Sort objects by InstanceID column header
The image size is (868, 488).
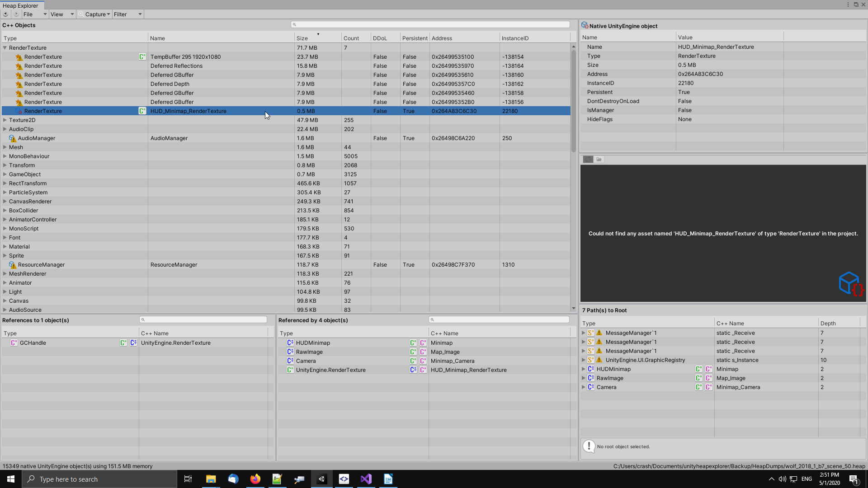[x=515, y=38]
